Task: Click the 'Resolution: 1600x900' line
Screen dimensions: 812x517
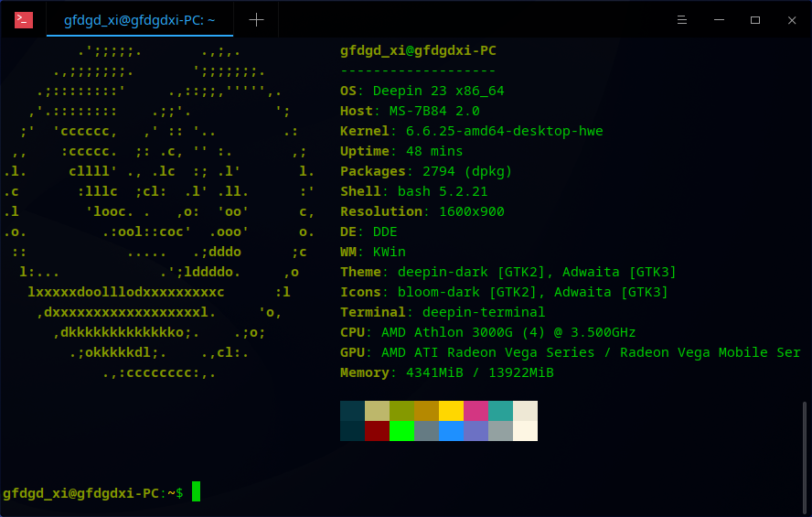Action: 422,211
